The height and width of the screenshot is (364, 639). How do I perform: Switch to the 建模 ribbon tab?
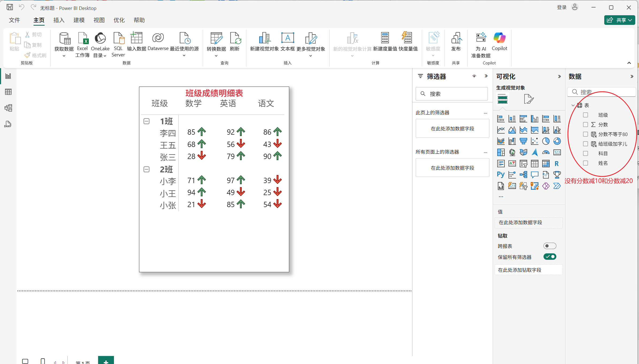pyautogui.click(x=79, y=20)
